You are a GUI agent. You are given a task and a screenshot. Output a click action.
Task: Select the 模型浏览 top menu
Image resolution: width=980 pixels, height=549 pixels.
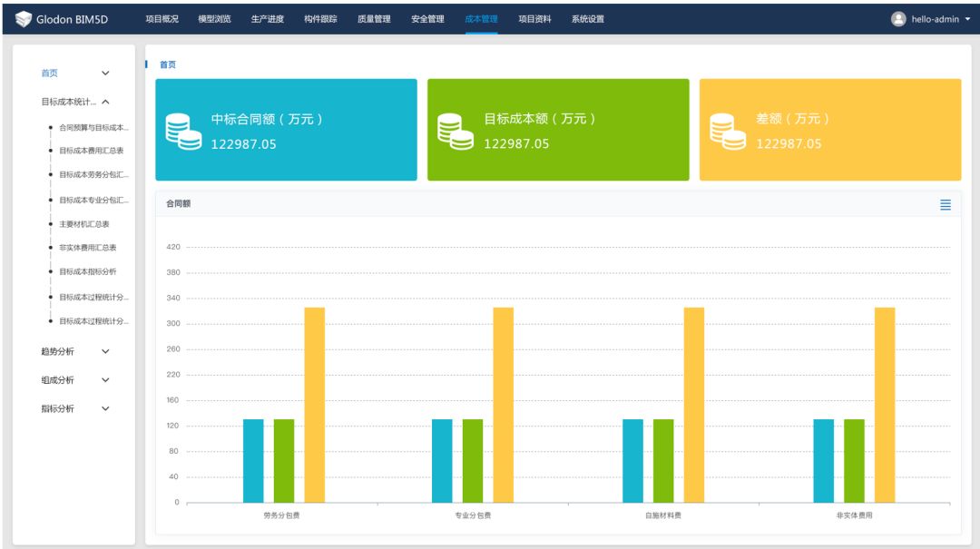click(x=214, y=19)
